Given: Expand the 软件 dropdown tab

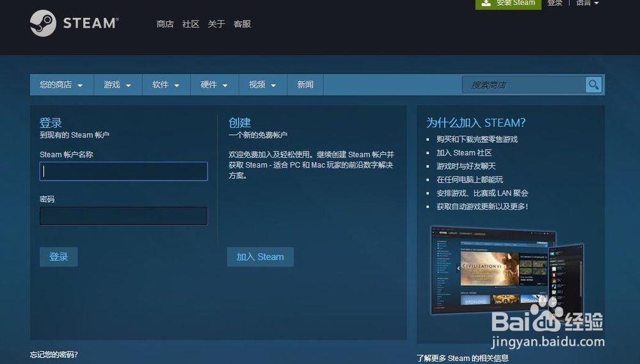Looking at the screenshot, I should pyautogui.click(x=166, y=84).
